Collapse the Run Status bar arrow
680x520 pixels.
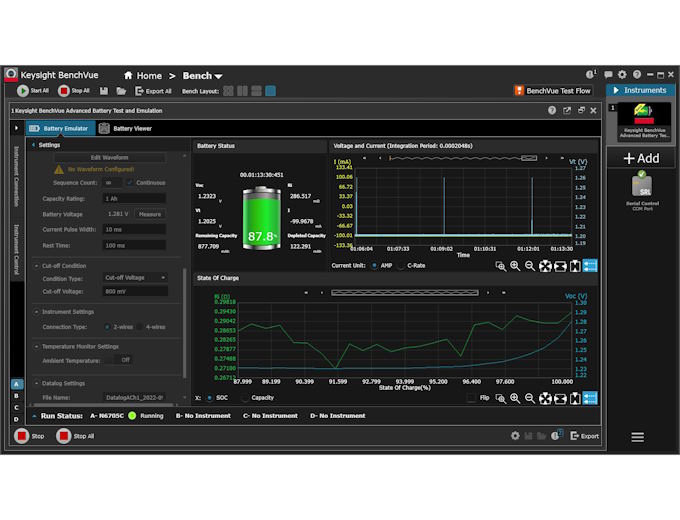34,416
